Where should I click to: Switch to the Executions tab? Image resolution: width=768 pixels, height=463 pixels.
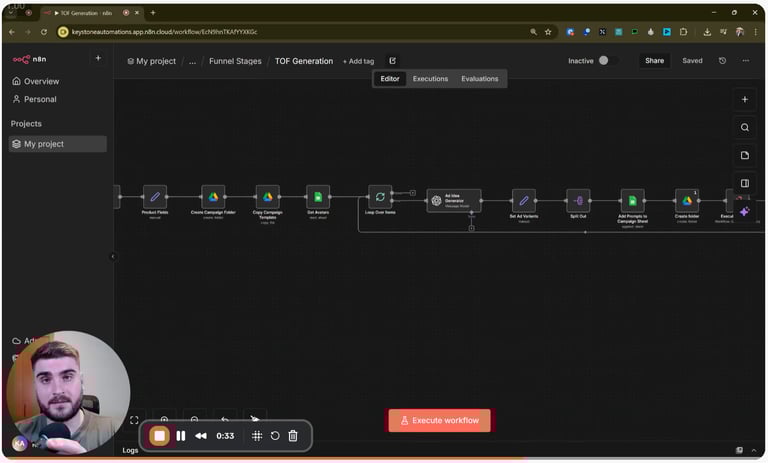[430, 79]
